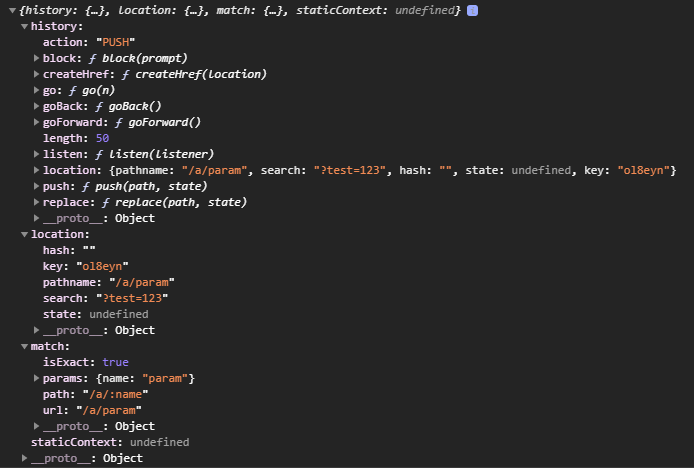Expand history's nested location object
The image size is (694, 468).
pos(36,170)
